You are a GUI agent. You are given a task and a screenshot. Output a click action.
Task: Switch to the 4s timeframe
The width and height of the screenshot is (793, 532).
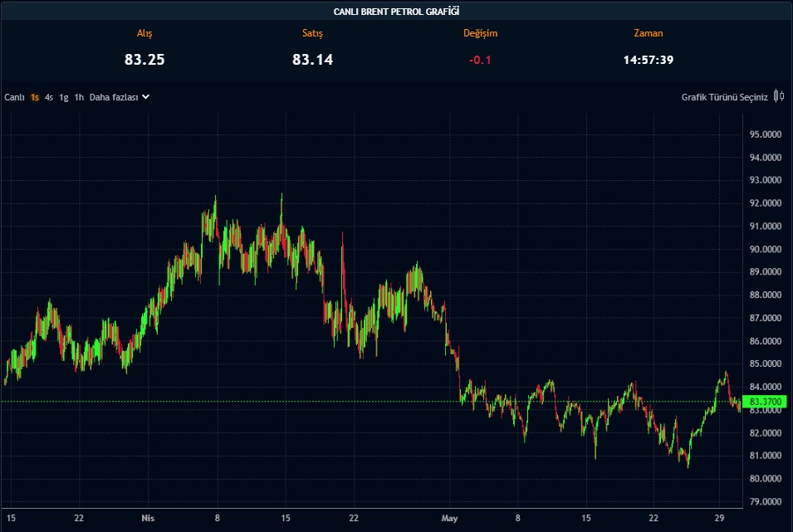coord(49,97)
